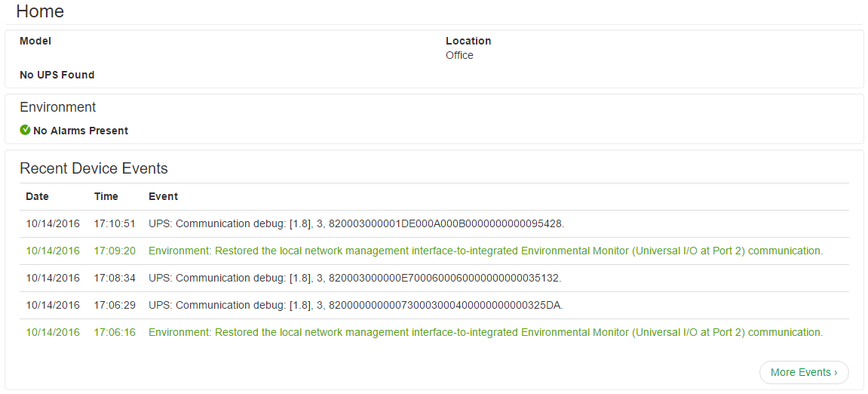The height and width of the screenshot is (394, 868).
Task: Select the No Alarms Present status text
Action: (x=81, y=131)
